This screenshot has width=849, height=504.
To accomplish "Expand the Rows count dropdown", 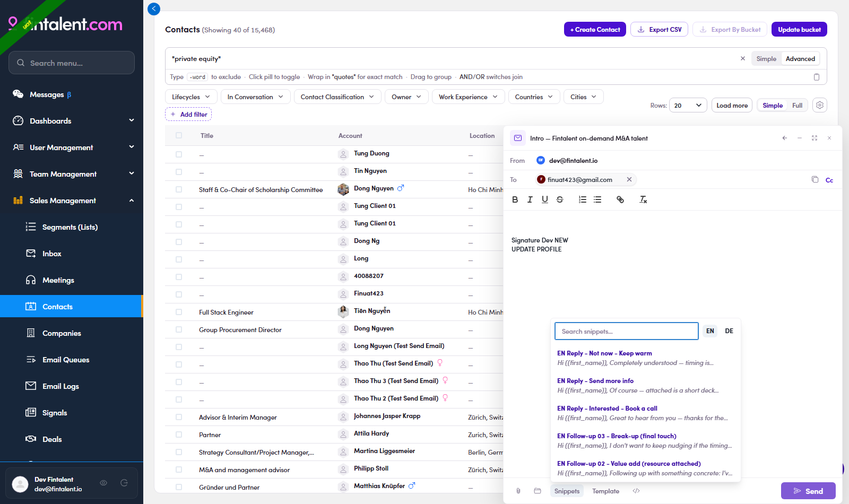I will (x=688, y=105).
